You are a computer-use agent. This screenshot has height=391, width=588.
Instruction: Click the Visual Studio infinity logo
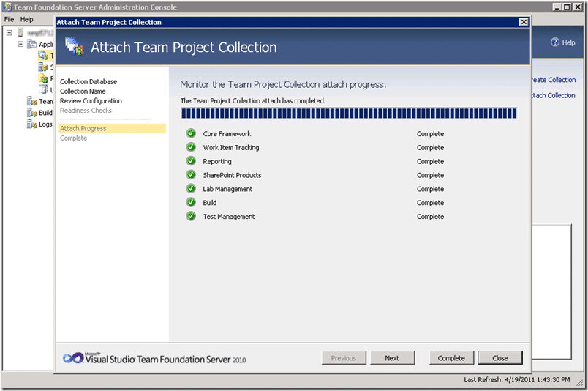[73, 358]
